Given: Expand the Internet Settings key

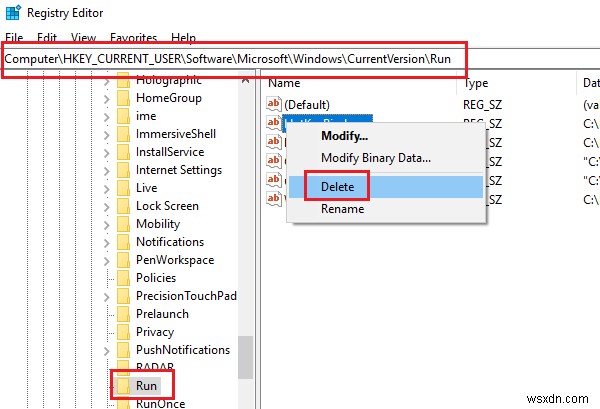Looking at the screenshot, I should coord(107,171).
